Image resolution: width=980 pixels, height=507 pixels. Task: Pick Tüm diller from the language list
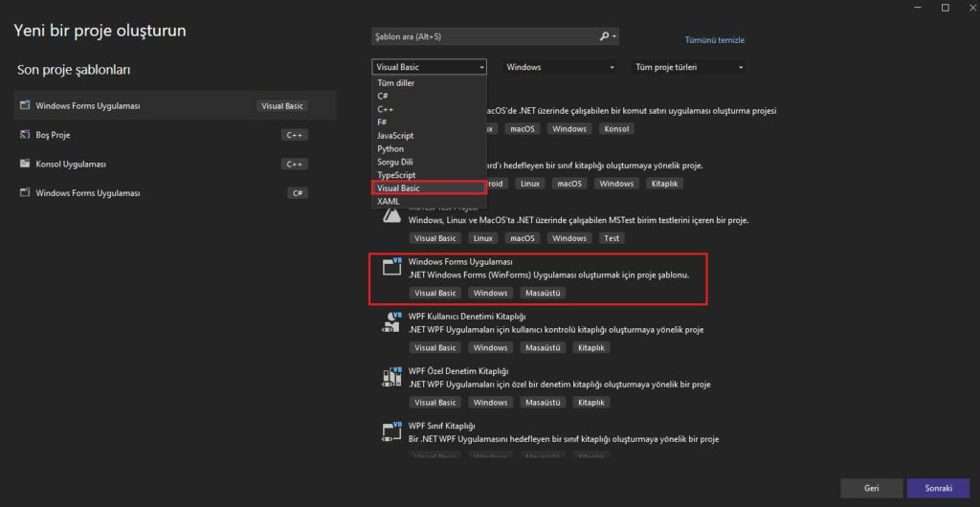pyautogui.click(x=395, y=83)
